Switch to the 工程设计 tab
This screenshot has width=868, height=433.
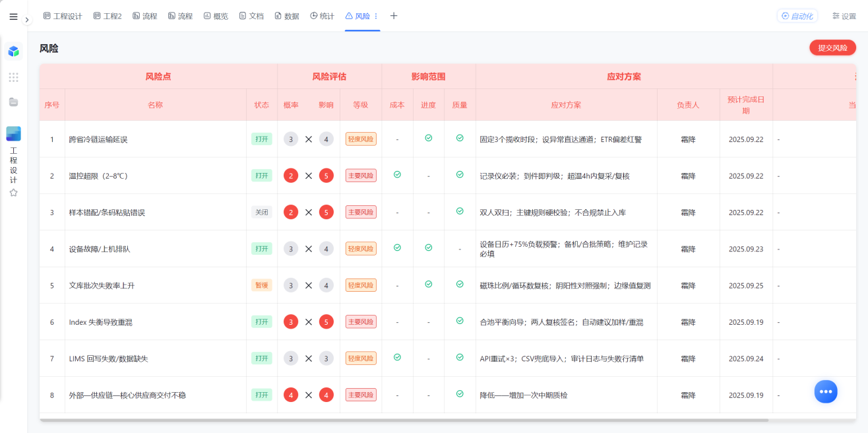63,16
